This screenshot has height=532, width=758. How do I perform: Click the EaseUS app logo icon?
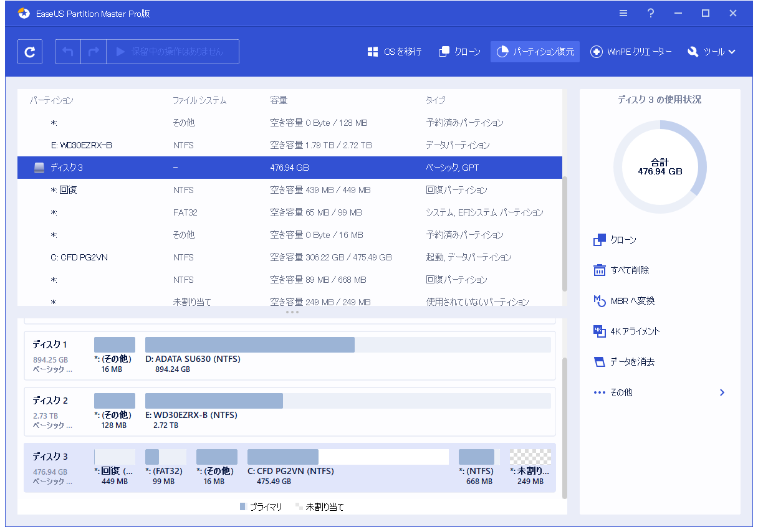tap(24, 13)
